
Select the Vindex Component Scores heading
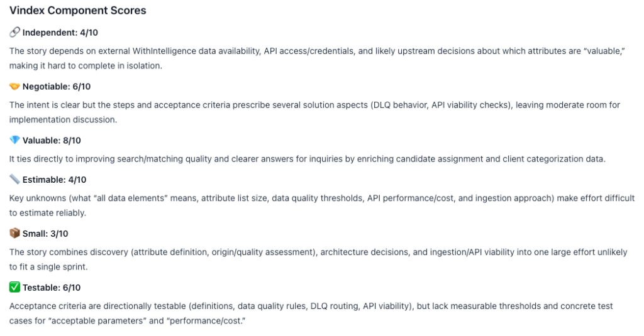tap(77, 11)
